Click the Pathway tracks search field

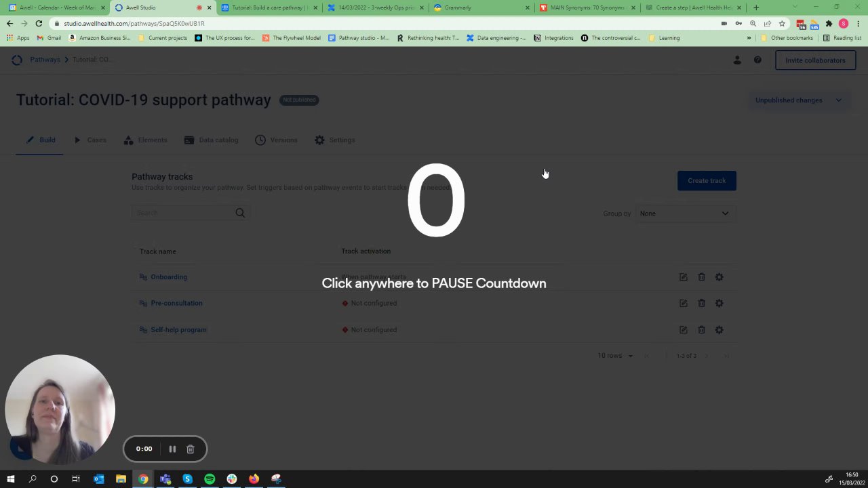184,213
